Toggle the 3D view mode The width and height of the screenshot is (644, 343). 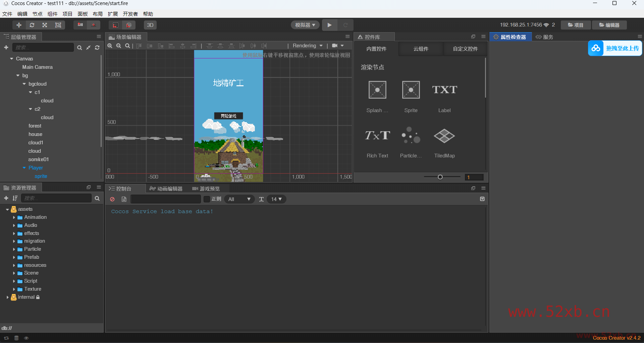pos(150,25)
